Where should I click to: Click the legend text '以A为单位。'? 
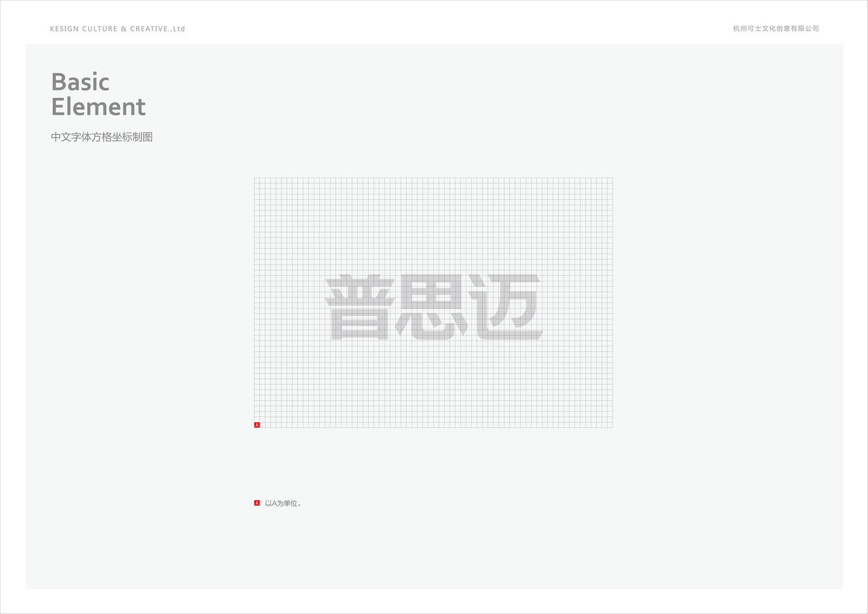pos(283,503)
